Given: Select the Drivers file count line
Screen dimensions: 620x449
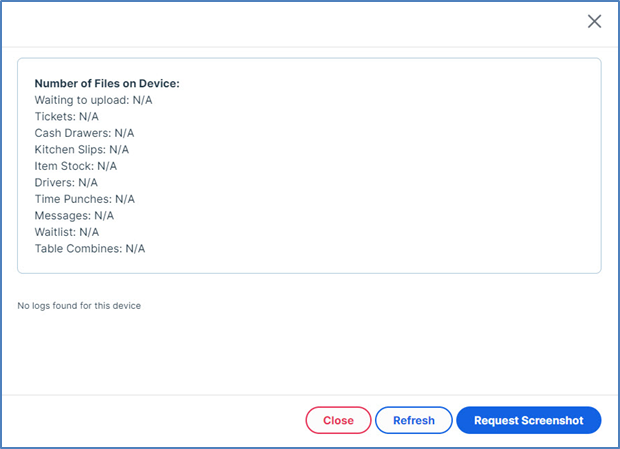Looking at the screenshot, I should coord(66,182).
